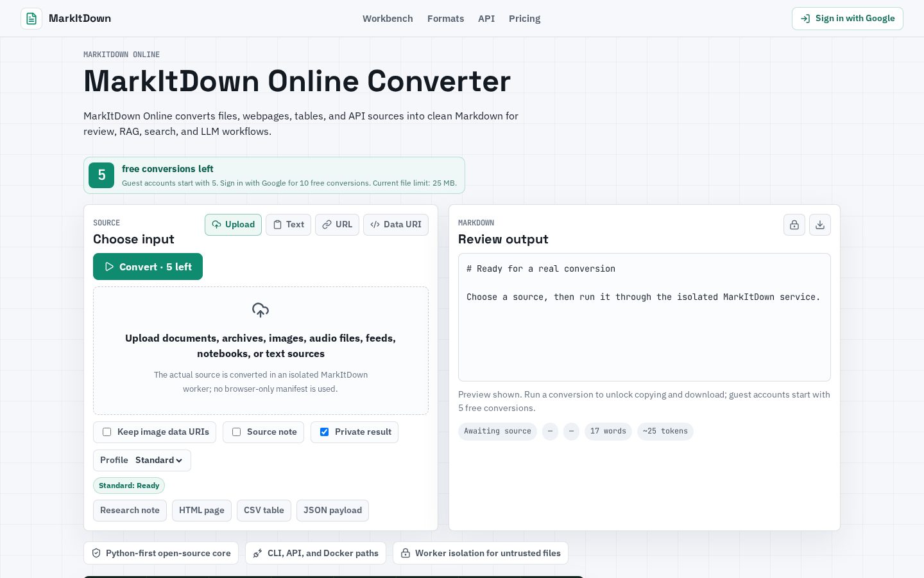Image resolution: width=924 pixels, height=578 pixels.
Task: Click the upload drop zone heading text
Action: [x=261, y=346]
